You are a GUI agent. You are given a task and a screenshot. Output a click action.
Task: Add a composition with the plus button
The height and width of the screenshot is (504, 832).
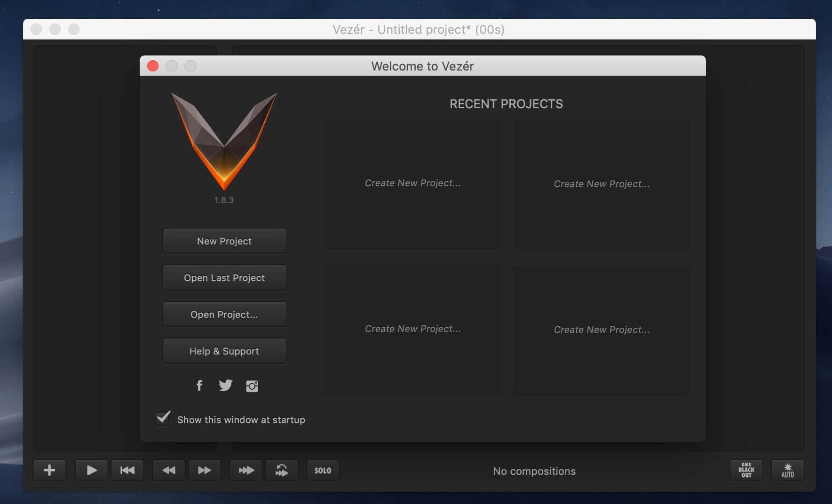click(49, 470)
